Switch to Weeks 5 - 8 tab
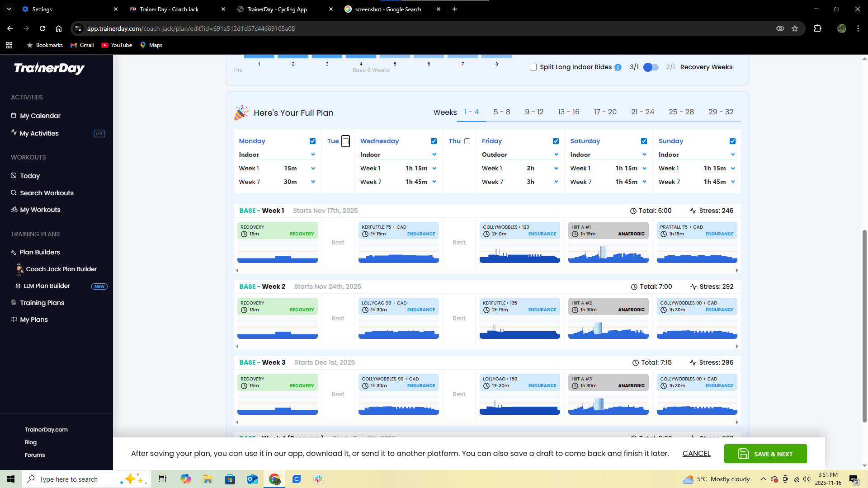The height and width of the screenshot is (488, 868). [x=501, y=112]
